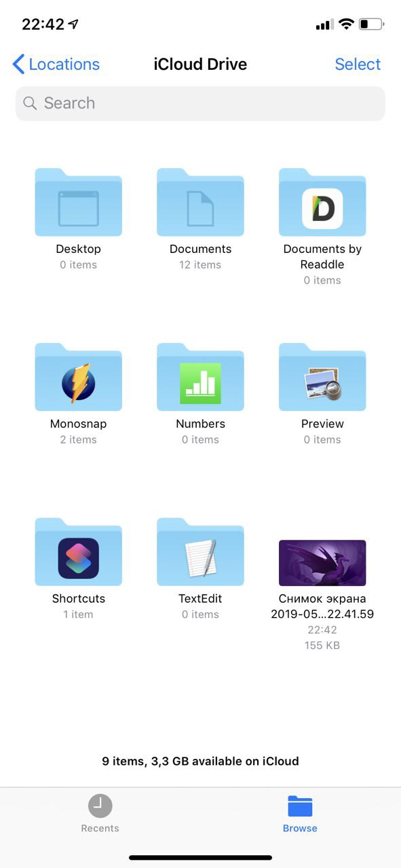Go back to Locations
Viewport: 401px width, 868px height.
56,64
